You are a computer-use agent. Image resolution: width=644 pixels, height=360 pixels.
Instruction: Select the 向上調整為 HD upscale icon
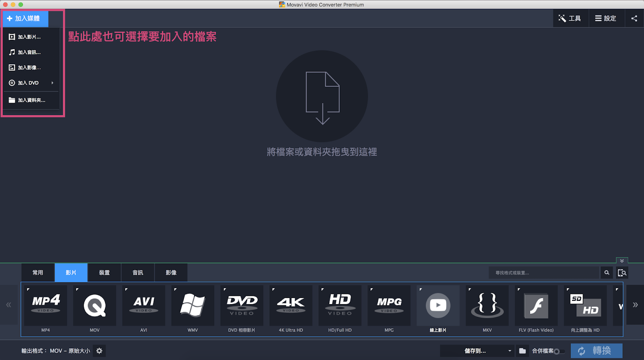click(x=586, y=306)
